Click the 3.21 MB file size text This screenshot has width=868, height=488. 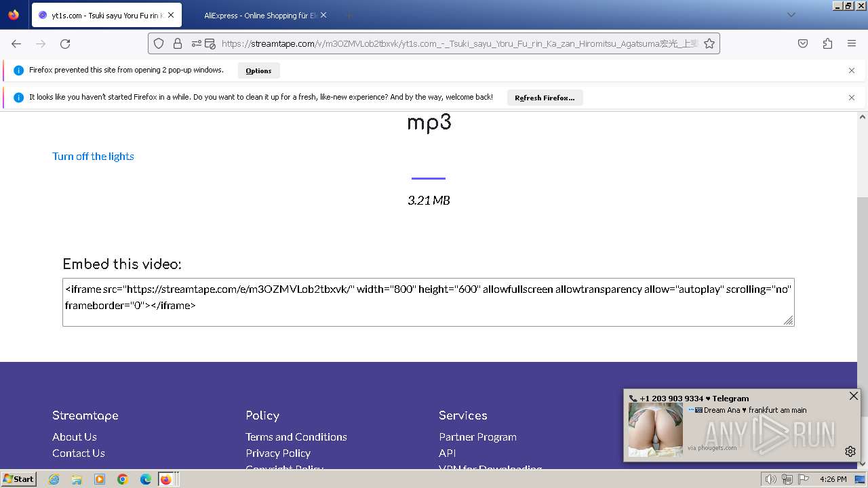pyautogui.click(x=429, y=200)
